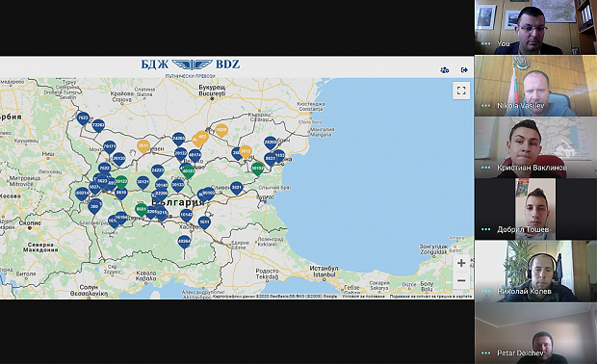The image size is (597, 364).
Task: Select yellow train marker 2611
Action: click(143, 146)
